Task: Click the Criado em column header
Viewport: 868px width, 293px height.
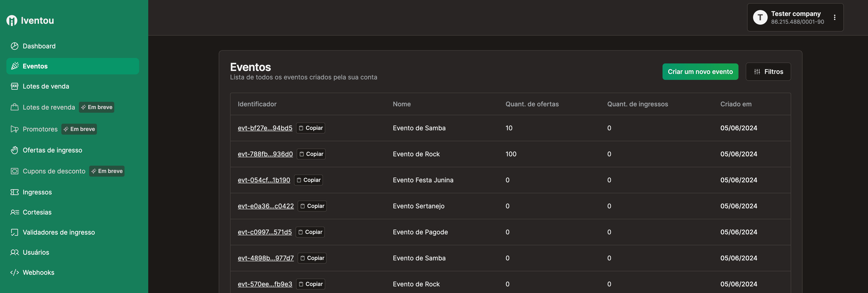Action: tap(736, 104)
